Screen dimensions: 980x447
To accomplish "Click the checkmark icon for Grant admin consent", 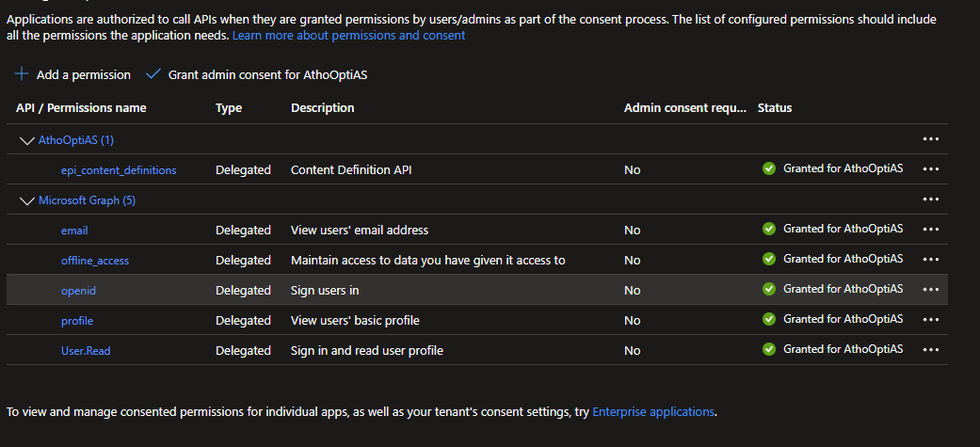I will 153,74.
